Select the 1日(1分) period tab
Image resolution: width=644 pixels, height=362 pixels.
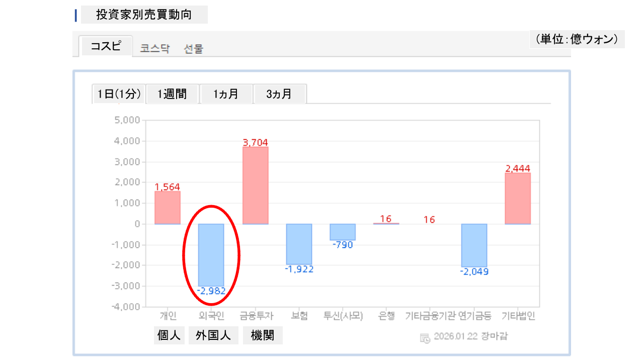[x=119, y=94]
